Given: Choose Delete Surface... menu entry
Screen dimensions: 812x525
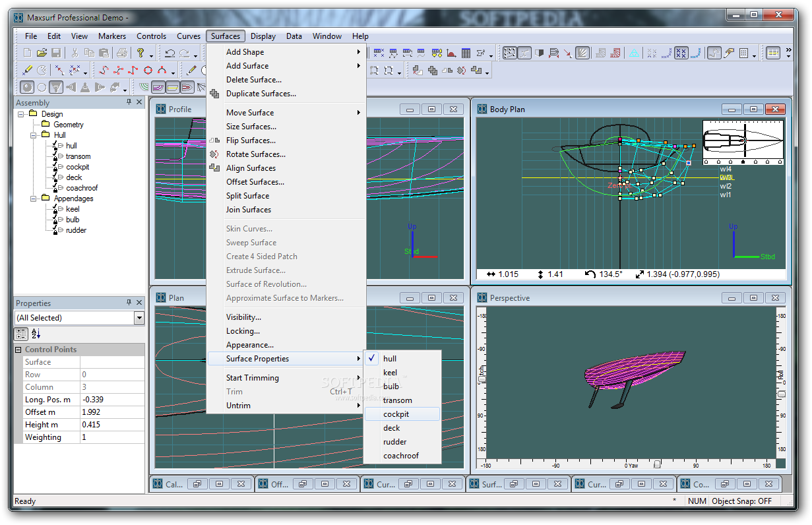Looking at the screenshot, I should pyautogui.click(x=286, y=80).
